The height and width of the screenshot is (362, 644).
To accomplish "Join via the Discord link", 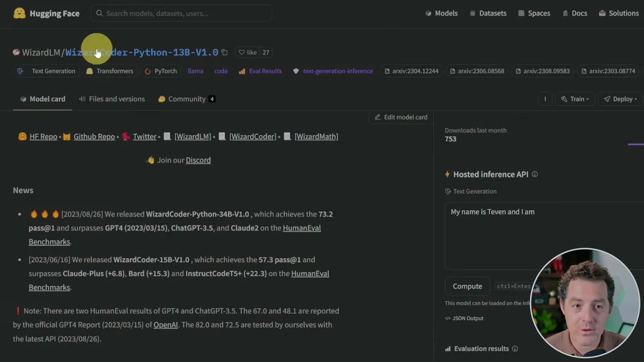I will 198,160.
